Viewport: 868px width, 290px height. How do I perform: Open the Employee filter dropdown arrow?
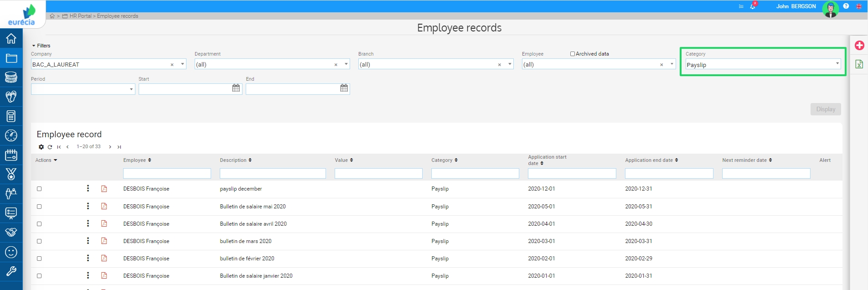point(672,64)
